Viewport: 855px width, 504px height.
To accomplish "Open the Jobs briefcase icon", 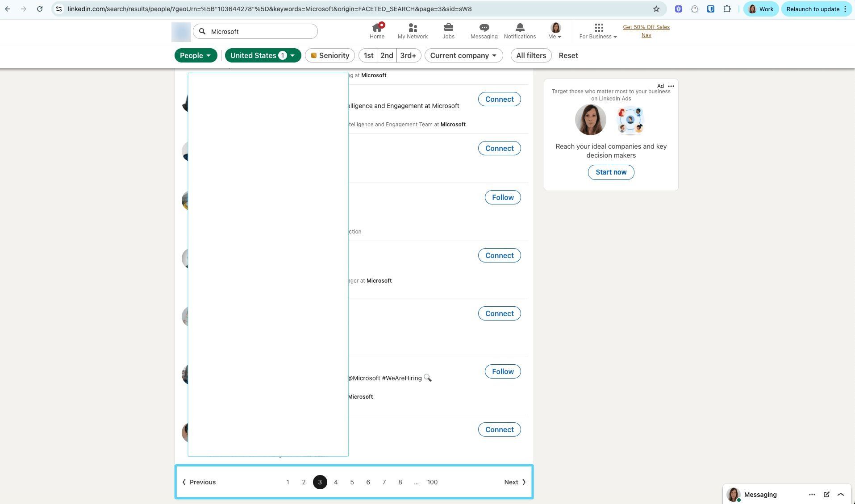I will 448,31.
